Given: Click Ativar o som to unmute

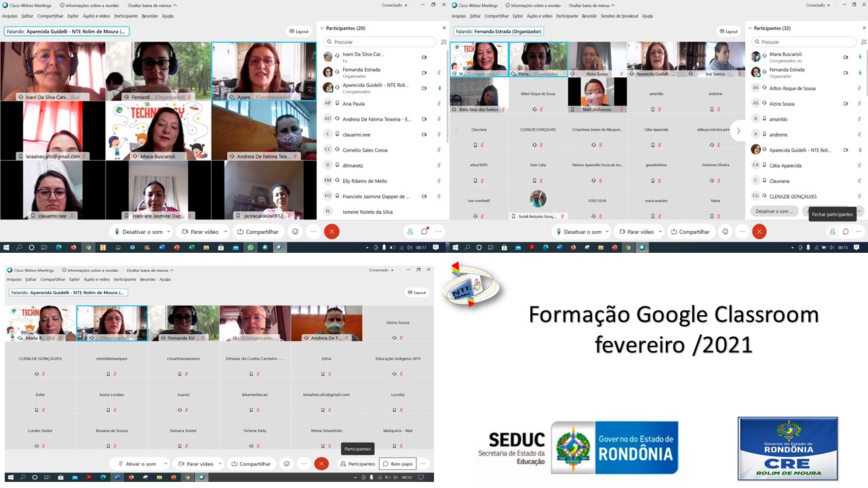Looking at the screenshot, I should click(137, 464).
